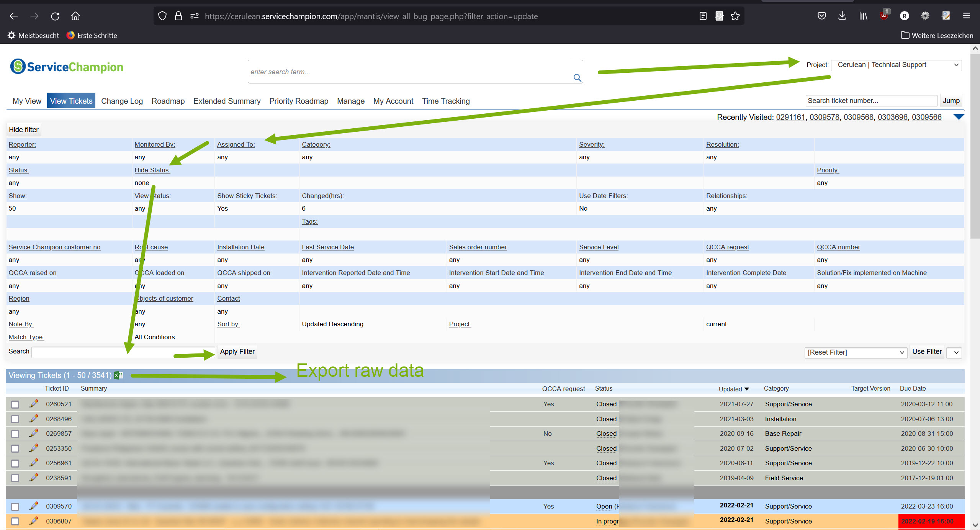The image size is (980, 530).
Task: Select the checkbox for ticket 0269857
Action: point(15,434)
